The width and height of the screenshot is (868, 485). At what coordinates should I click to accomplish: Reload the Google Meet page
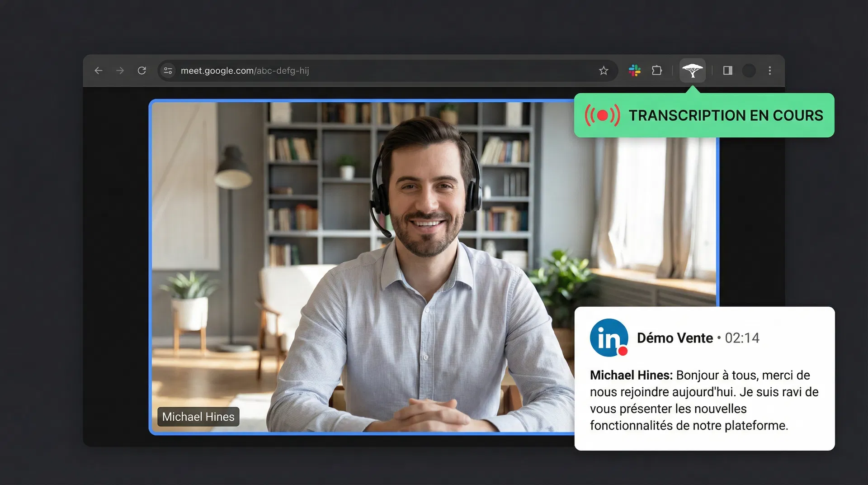click(x=142, y=71)
